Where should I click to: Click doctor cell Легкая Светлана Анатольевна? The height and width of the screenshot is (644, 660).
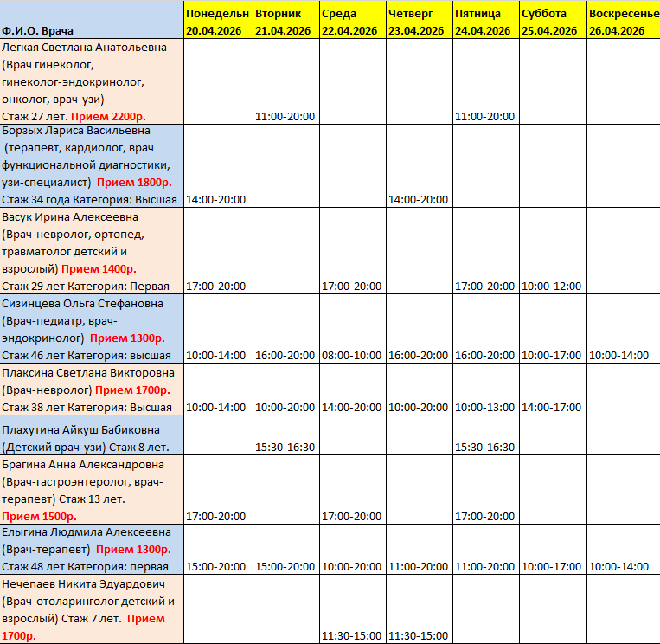point(92,82)
